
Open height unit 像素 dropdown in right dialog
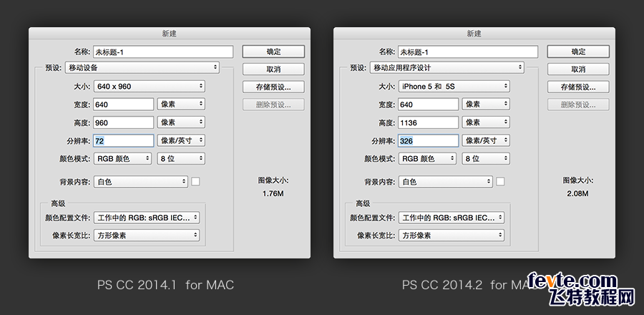point(486,122)
